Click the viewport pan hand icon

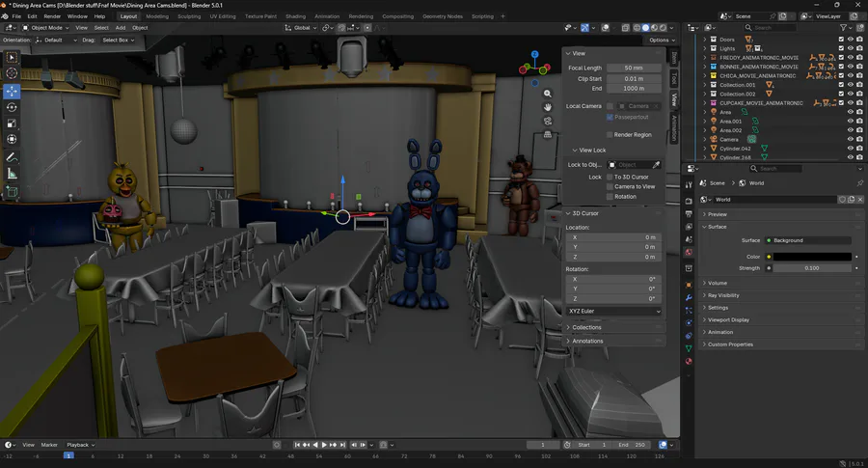point(548,107)
